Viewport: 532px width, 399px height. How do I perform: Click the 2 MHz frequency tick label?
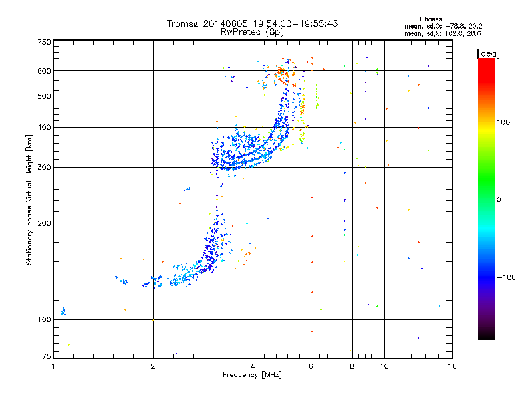tap(153, 366)
